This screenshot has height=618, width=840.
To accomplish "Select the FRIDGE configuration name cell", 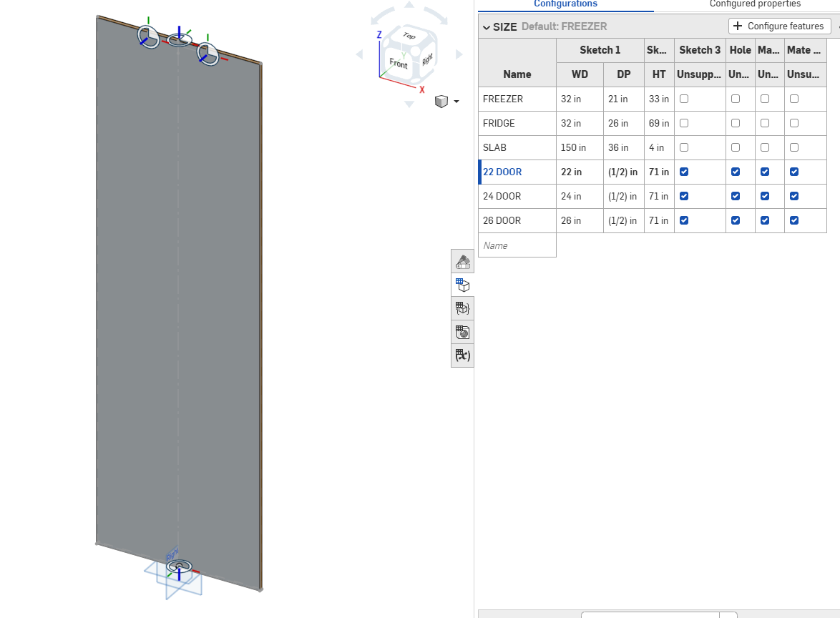I will (517, 123).
